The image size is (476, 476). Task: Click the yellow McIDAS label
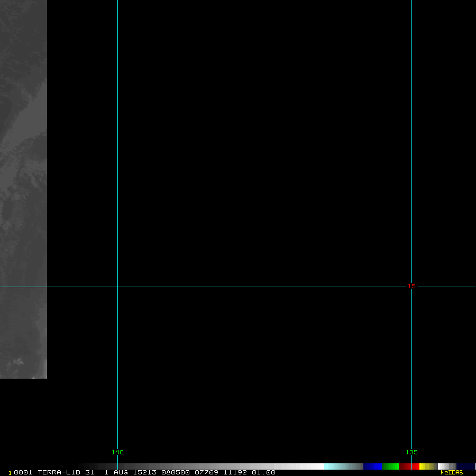tap(452, 472)
